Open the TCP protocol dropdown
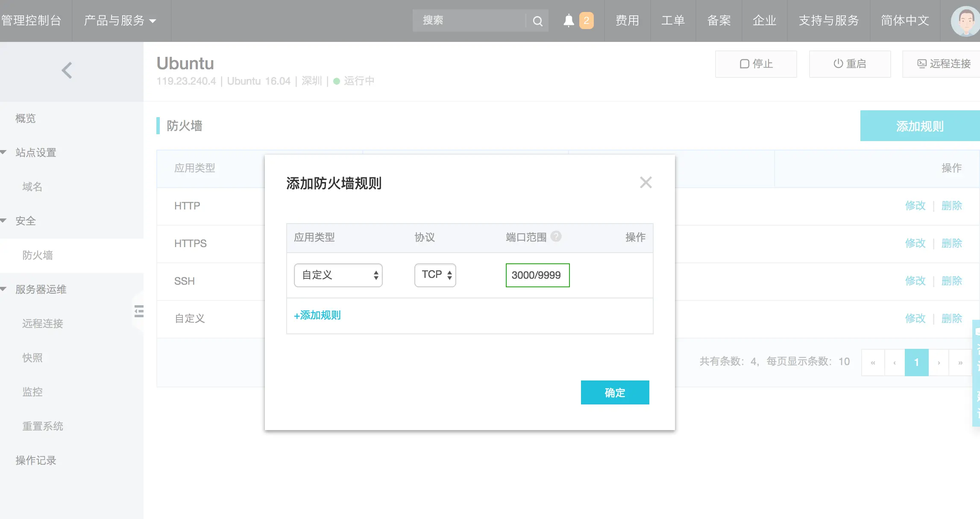 (x=435, y=275)
